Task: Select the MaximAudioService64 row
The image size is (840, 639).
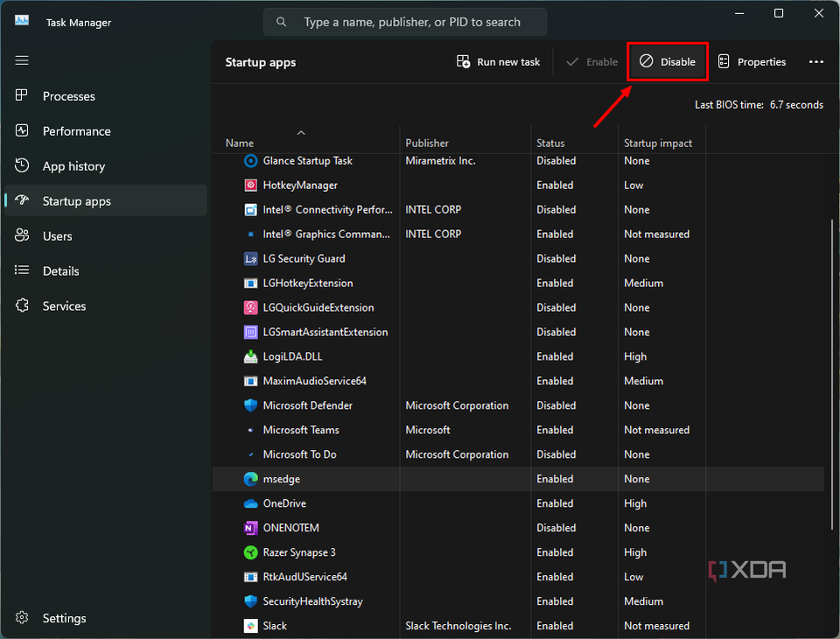Action: [518, 381]
